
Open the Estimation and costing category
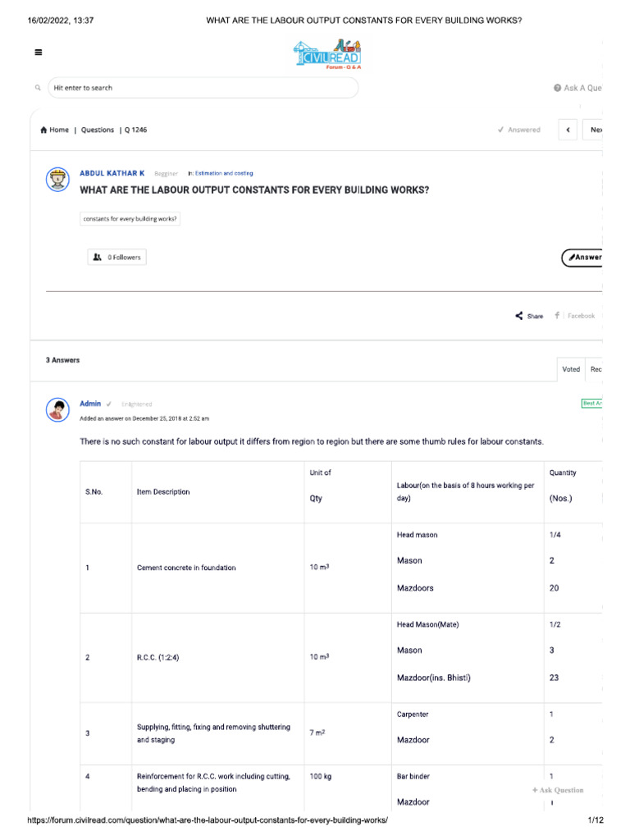coord(224,173)
